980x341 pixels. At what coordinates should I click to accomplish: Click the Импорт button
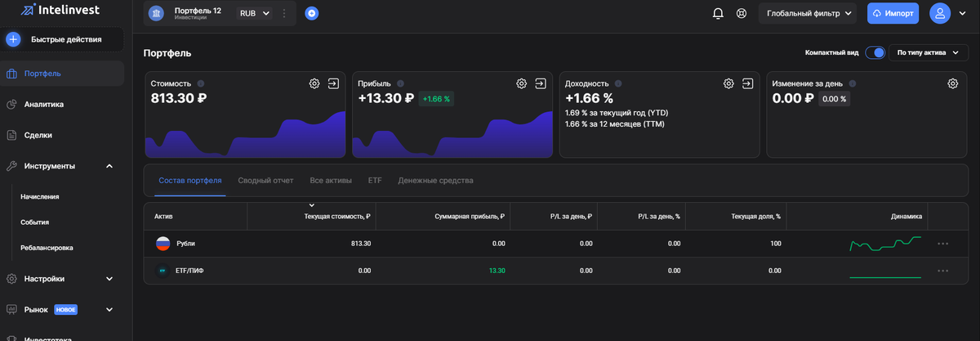click(x=893, y=13)
